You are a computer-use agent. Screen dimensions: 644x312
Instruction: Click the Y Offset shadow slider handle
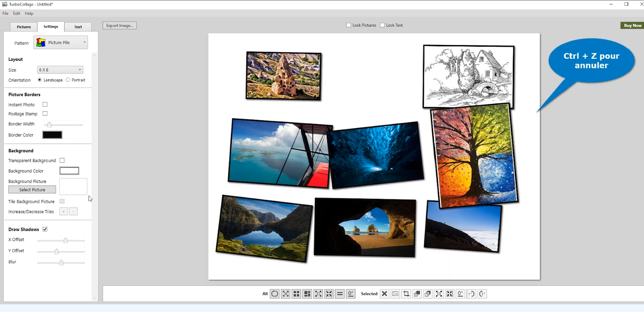(x=56, y=252)
